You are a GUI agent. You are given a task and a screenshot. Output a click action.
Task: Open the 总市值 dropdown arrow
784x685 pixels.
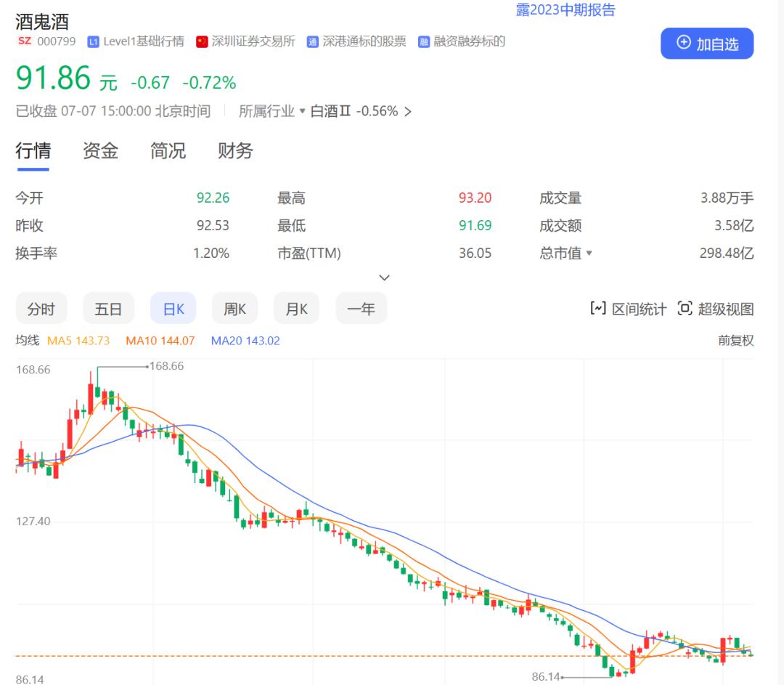point(590,254)
